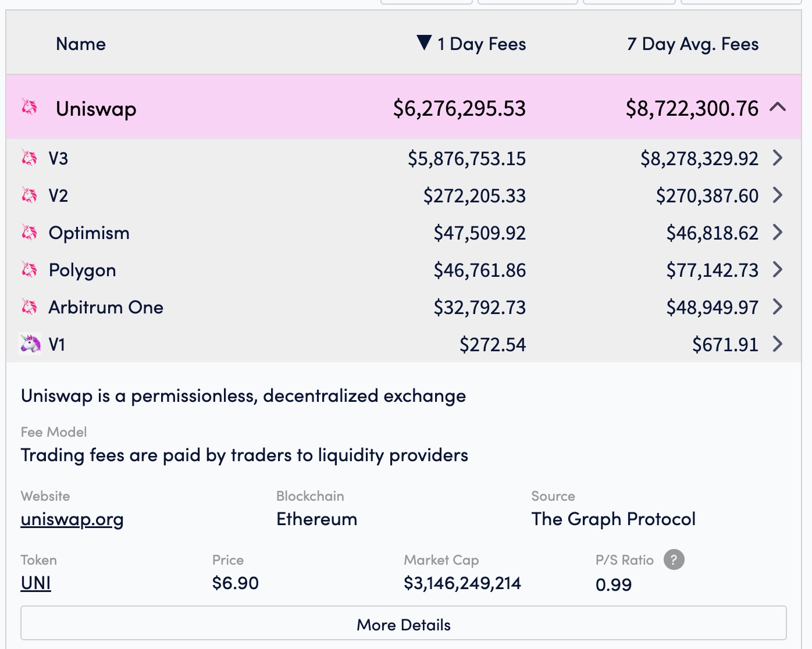Click Polygon fee value $46,761.86
This screenshot has width=812, height=649.
[x=480, y=270]
